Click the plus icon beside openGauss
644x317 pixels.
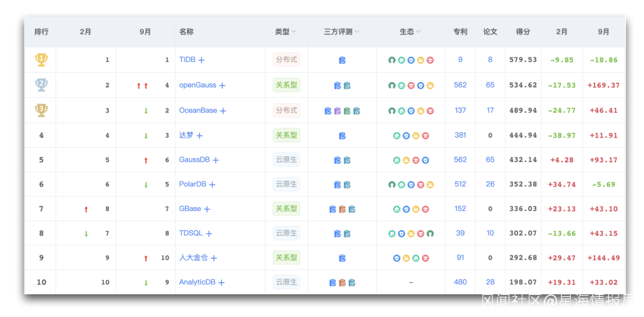[x=222, y=86]
